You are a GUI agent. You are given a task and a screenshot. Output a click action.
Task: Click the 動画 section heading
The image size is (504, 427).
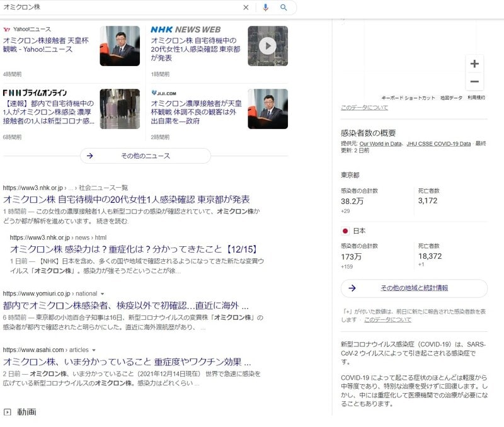click(26, 412)
